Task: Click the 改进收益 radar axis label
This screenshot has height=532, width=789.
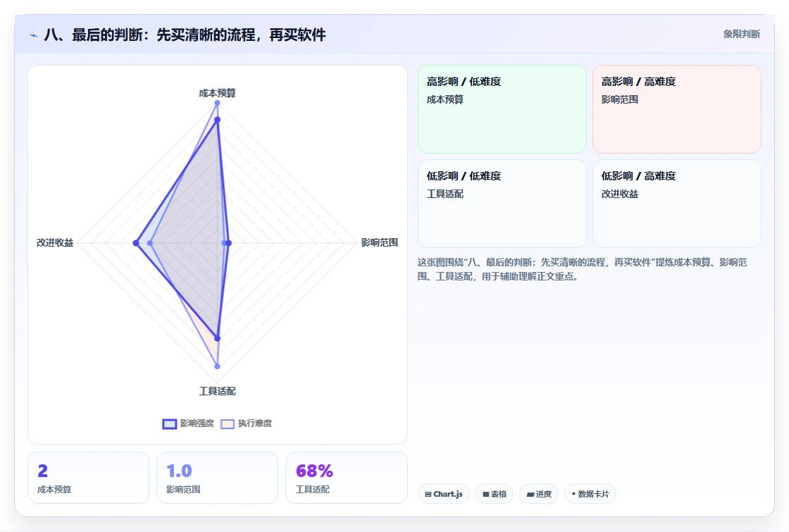Action: tap(55, 242)
